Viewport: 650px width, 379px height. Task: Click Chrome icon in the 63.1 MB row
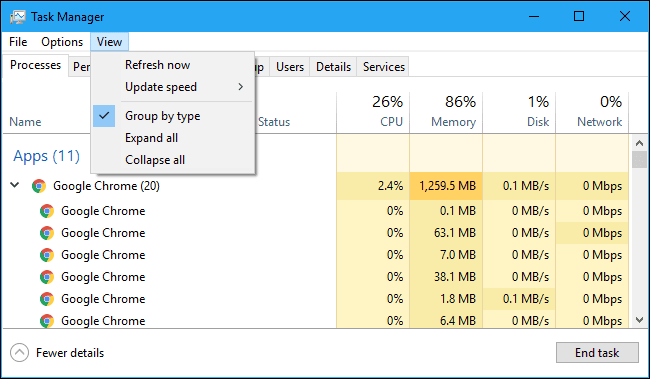tap(47, 233)
